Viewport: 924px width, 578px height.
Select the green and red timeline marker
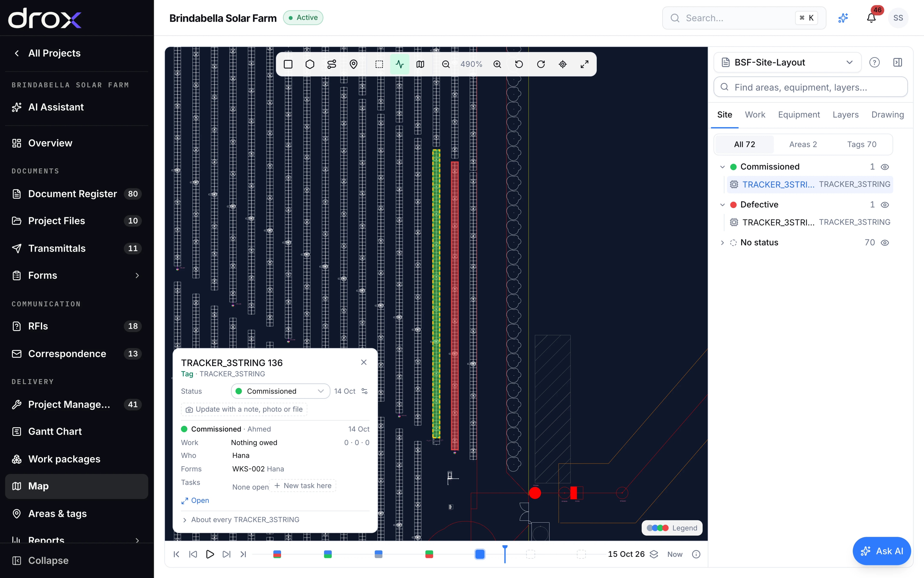[x=429, y=554]
